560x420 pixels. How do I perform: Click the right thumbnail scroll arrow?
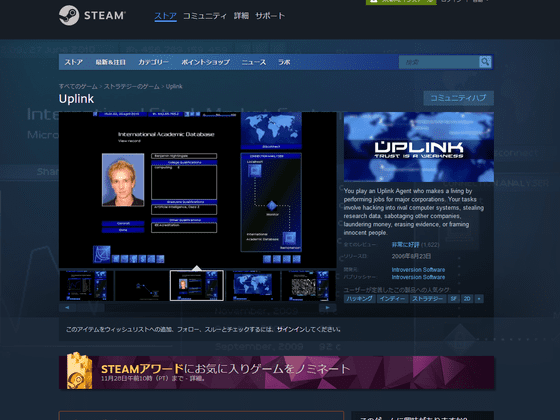[x=328, y=308]
